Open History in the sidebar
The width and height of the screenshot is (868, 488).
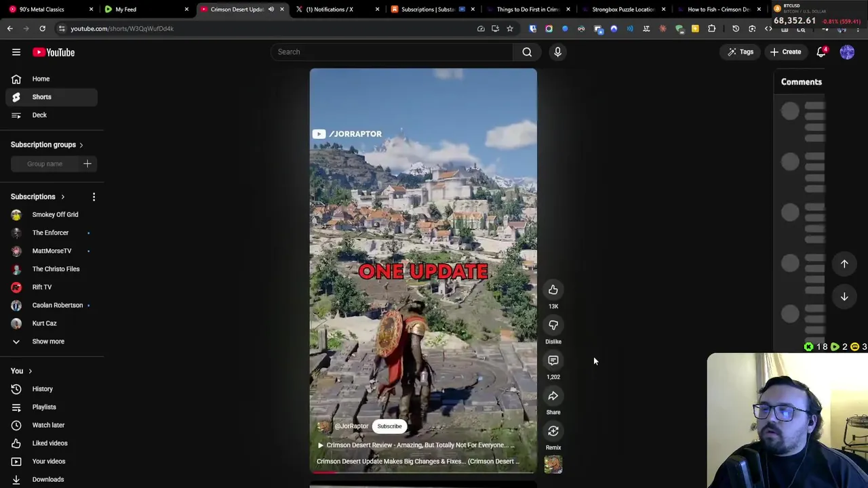tap(52, 389)
